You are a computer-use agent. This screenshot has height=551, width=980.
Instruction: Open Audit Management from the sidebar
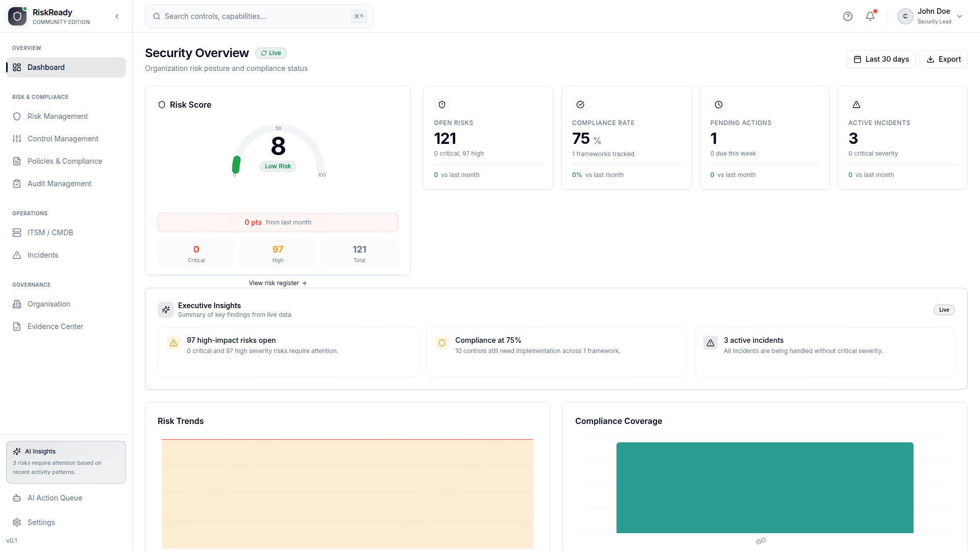coord(59,183)
